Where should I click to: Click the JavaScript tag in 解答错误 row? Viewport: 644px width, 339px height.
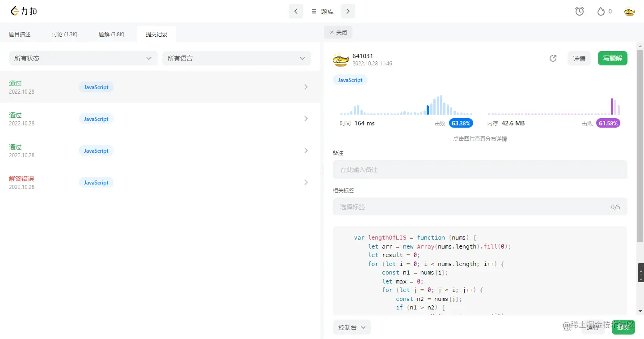click(96, 182)
